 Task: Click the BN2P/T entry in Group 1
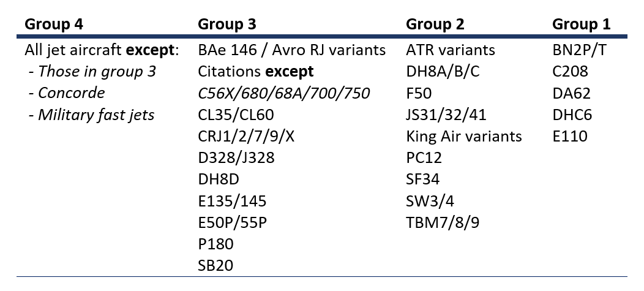click(x=580, y=50)
